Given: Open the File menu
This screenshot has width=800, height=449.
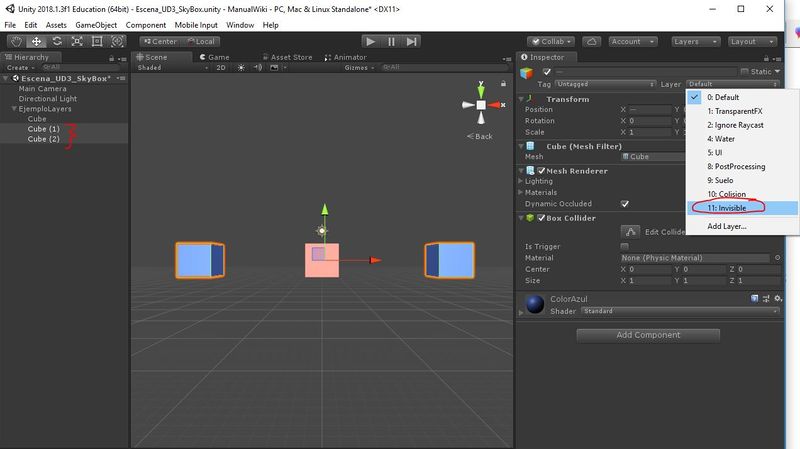Looking at the screenshot, I should [x=10, y=25].
